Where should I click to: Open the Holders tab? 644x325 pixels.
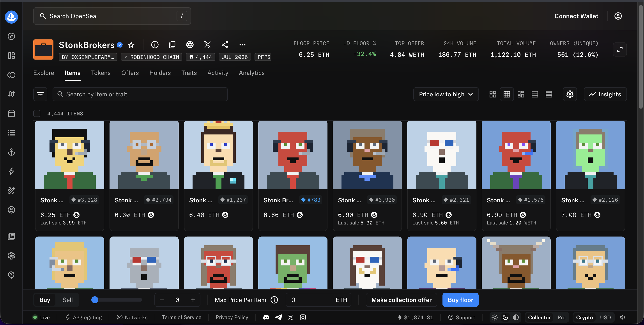(x=160, y=73)
